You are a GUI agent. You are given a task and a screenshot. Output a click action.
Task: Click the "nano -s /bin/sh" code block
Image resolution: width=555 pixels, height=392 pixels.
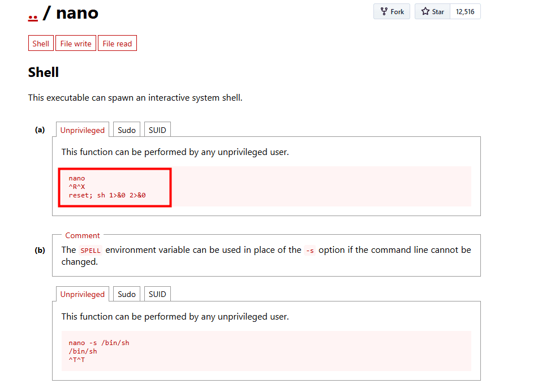point(99,343)
